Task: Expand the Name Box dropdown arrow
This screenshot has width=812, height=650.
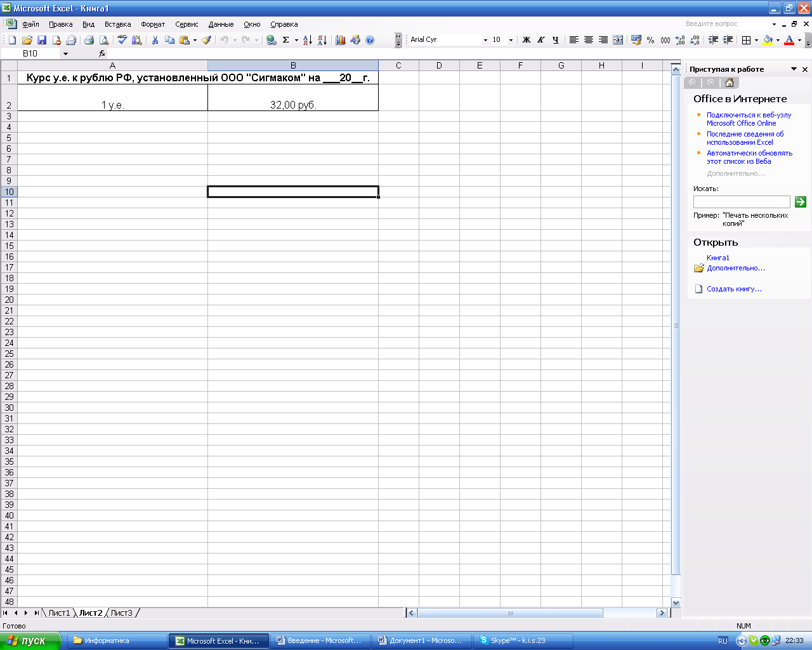Action: pos(65,54)
